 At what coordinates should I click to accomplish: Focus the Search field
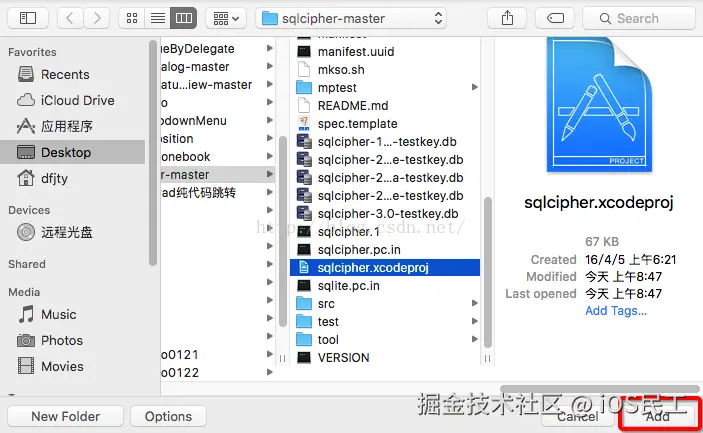click(x=639, y=18)
